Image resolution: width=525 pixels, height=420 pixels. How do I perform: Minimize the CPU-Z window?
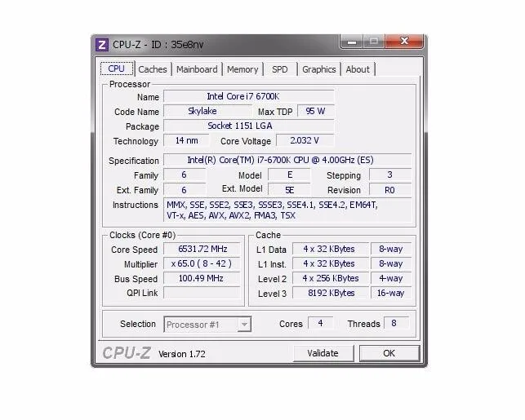(352, 42)
